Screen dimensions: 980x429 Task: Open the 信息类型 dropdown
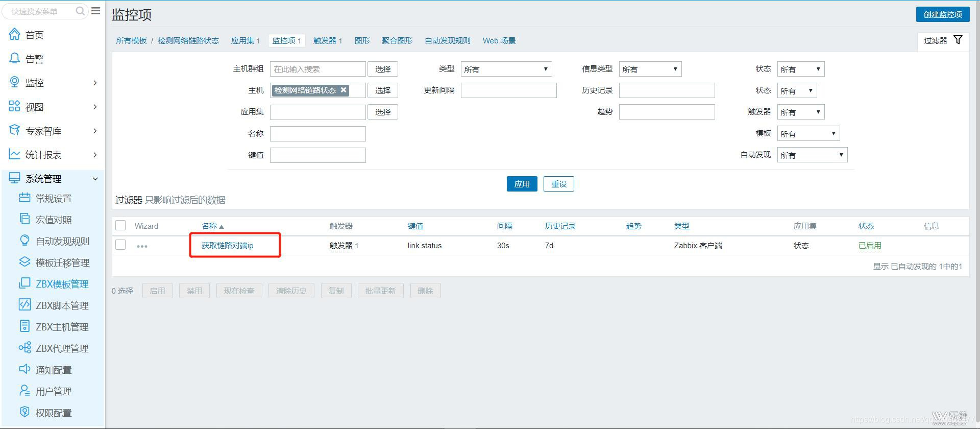[x=650, y=69]
